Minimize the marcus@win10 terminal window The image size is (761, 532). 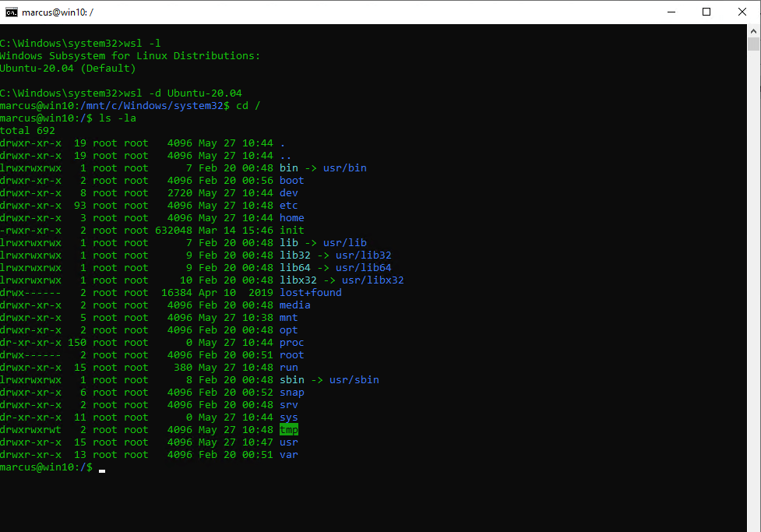coord(671,12)
